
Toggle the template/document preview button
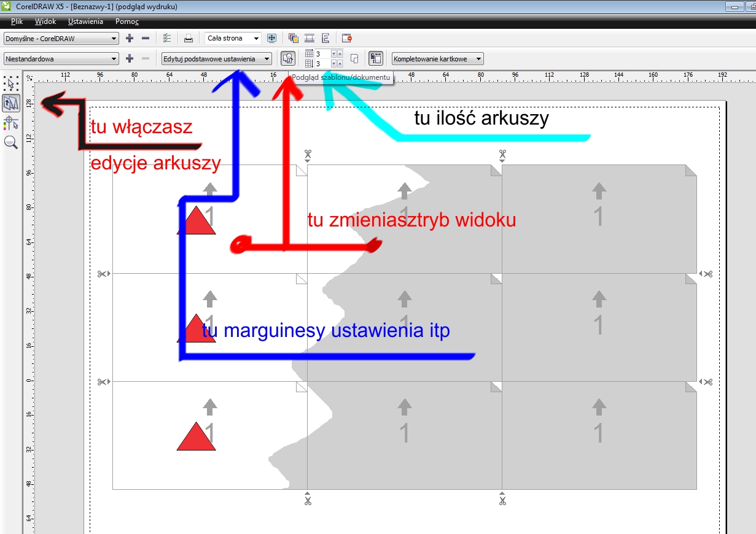(287, 59)
